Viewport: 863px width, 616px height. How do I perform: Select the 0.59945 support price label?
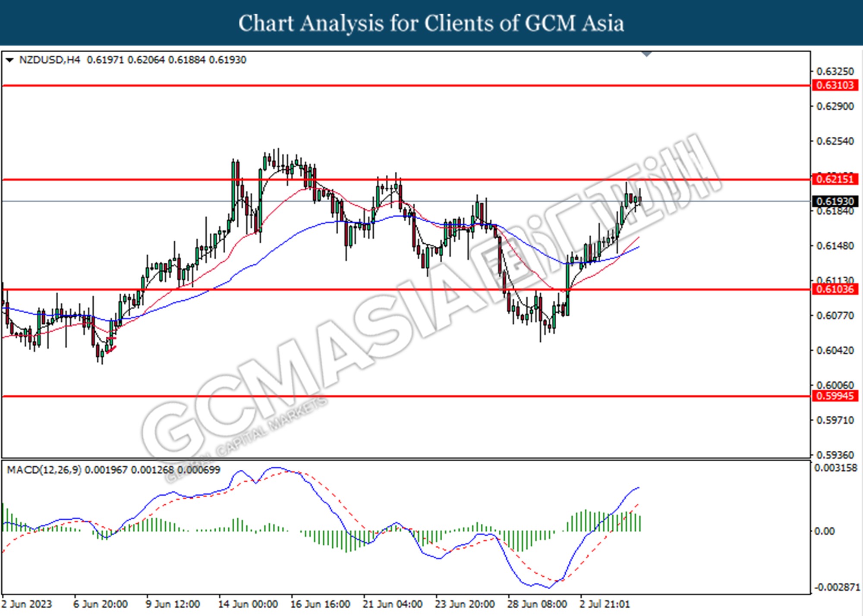(x=835, y=396)
